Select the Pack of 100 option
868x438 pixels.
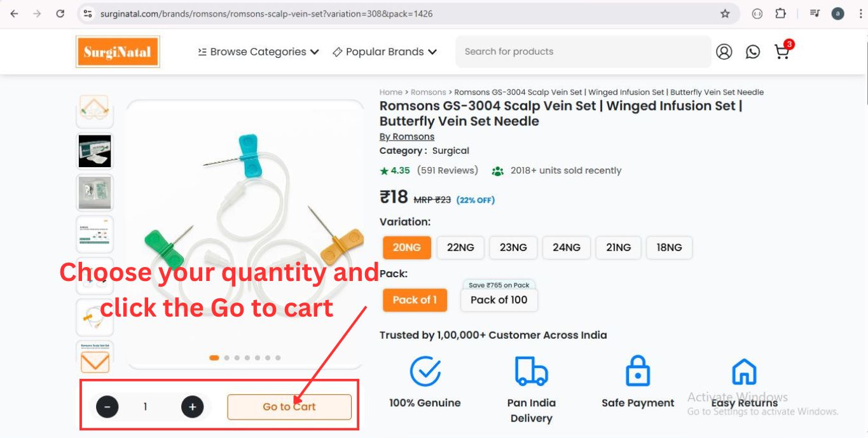499,300
